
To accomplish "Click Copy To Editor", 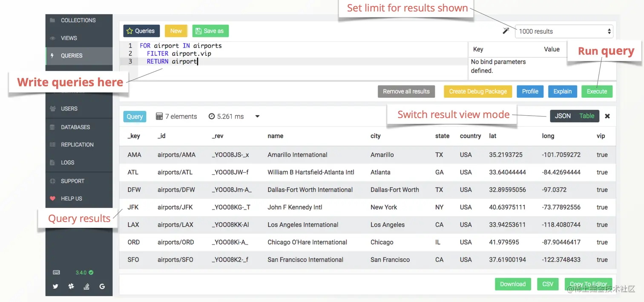I will (588, 284).
